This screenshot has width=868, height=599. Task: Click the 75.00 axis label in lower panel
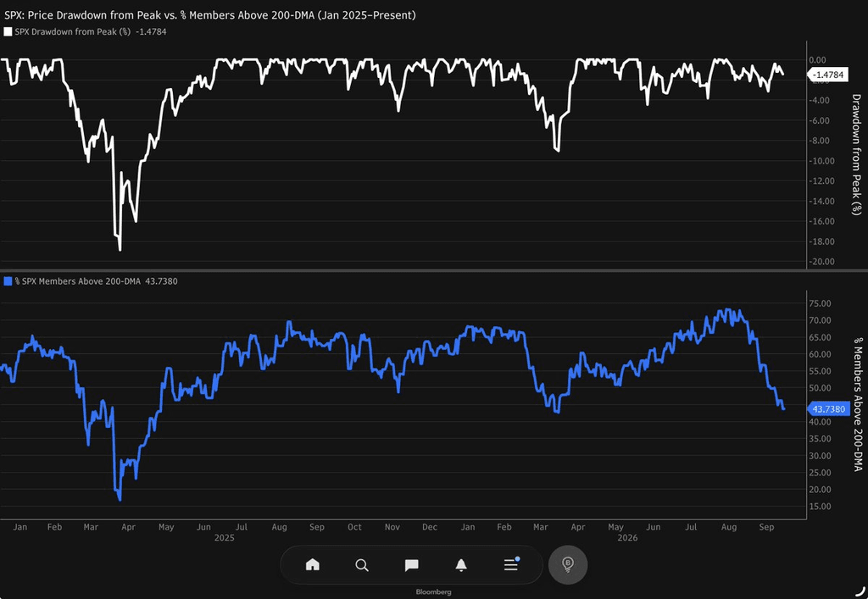pos(820,303)
